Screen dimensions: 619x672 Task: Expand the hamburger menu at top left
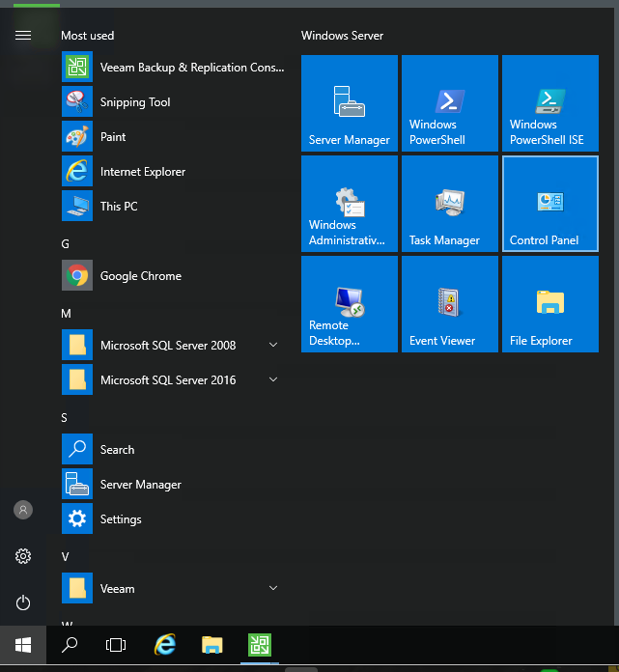click(x=23, y=35)
